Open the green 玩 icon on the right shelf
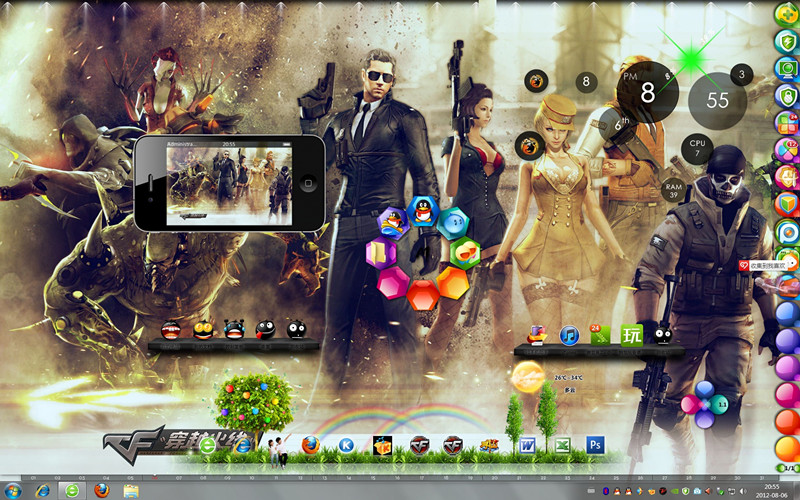The height and width of the screenshot is (500, 800). [631, 335]
